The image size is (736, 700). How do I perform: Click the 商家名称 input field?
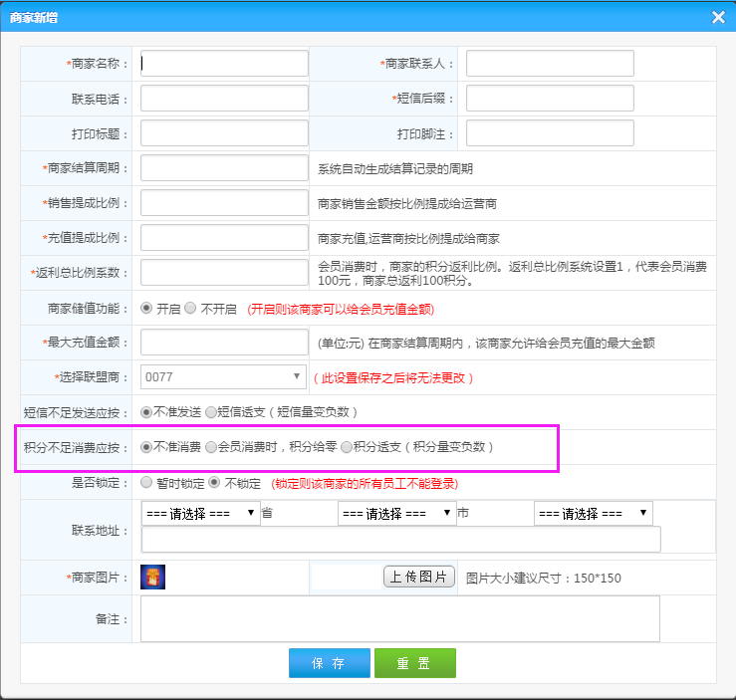coord(224,64)
